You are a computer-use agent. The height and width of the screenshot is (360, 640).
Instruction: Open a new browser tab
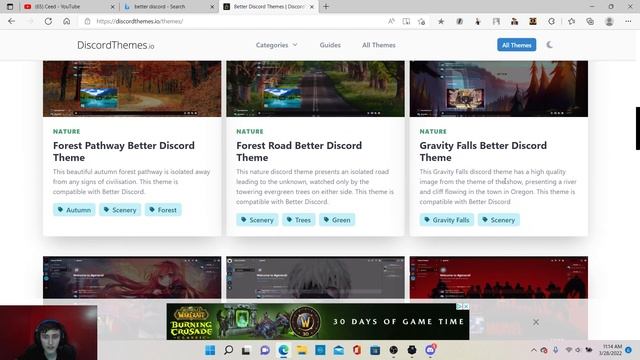[326, 7]
